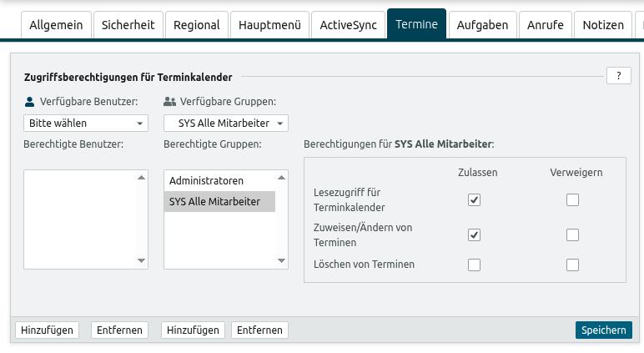Click Entfernen under the Gruppen list
644x353 pixels.
(x=259, y=330)
